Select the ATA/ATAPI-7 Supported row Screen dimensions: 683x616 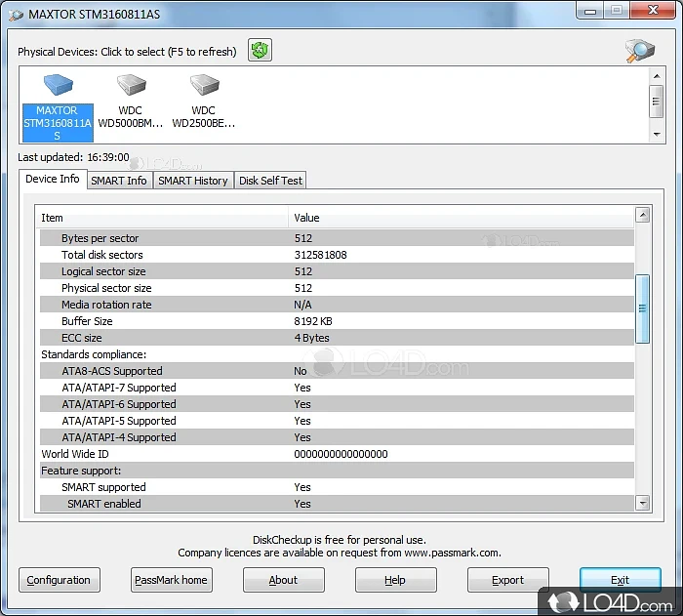click(337, 388)
